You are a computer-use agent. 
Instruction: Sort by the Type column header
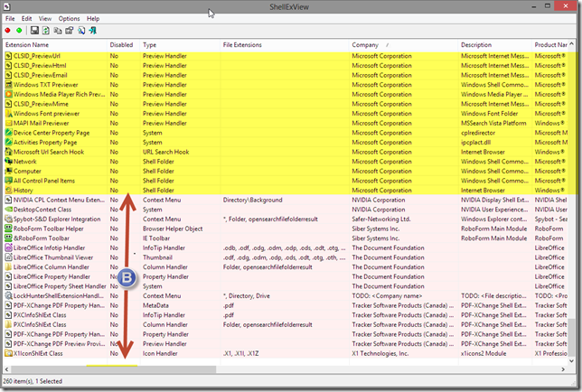click(x=180, y=45)
